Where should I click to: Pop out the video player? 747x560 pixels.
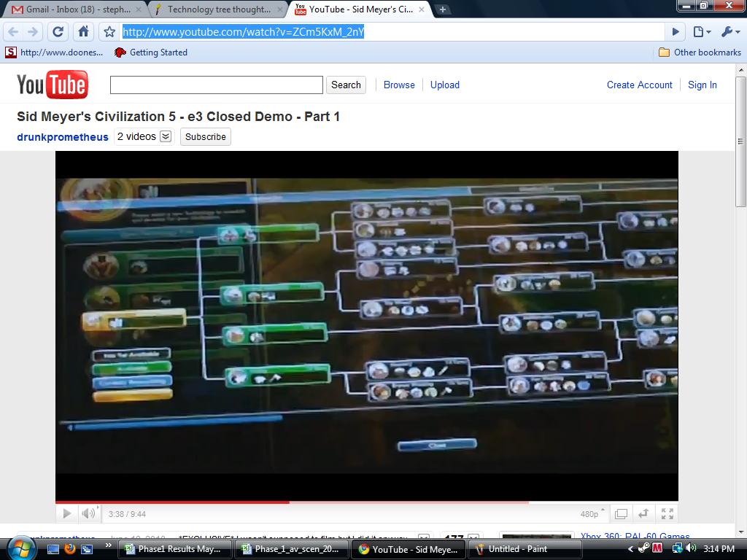(643, 514)
